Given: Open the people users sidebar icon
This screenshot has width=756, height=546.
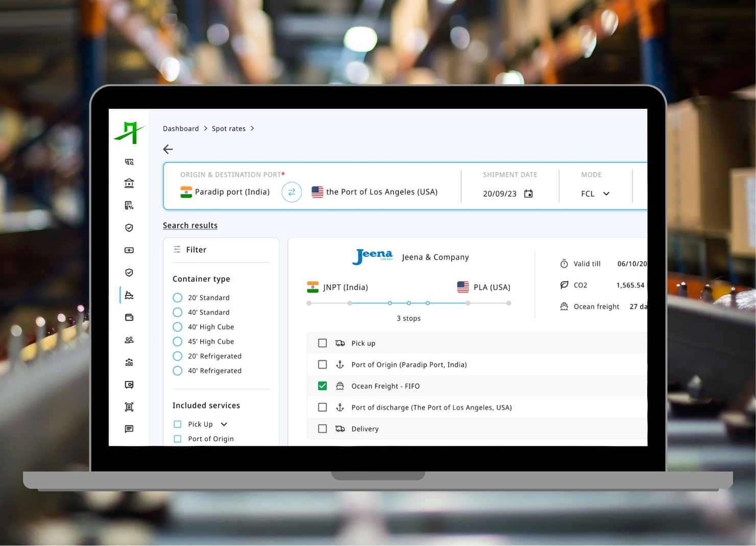Looking at the screenshot, I should 129,340.
